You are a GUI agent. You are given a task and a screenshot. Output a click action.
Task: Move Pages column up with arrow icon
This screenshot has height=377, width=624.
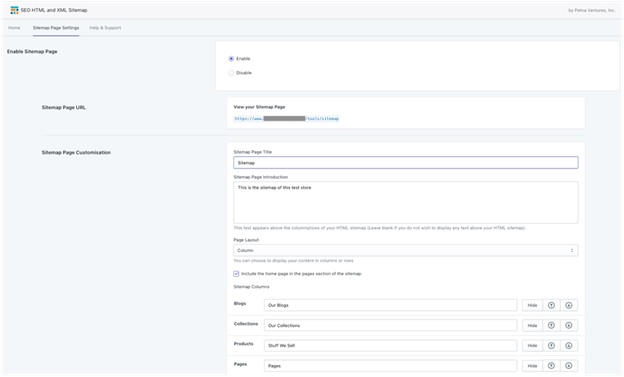[x=551, y=366]
